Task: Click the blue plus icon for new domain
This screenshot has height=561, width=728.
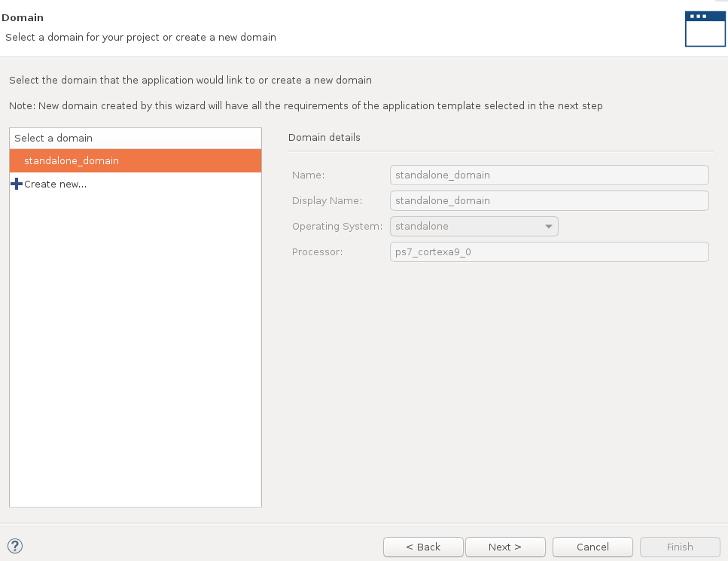Action: tap(17, 184)
